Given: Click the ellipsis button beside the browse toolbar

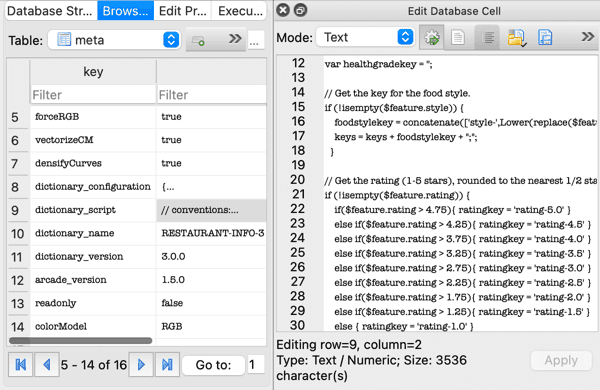Looking at the screenshot, I should point(256,40).
